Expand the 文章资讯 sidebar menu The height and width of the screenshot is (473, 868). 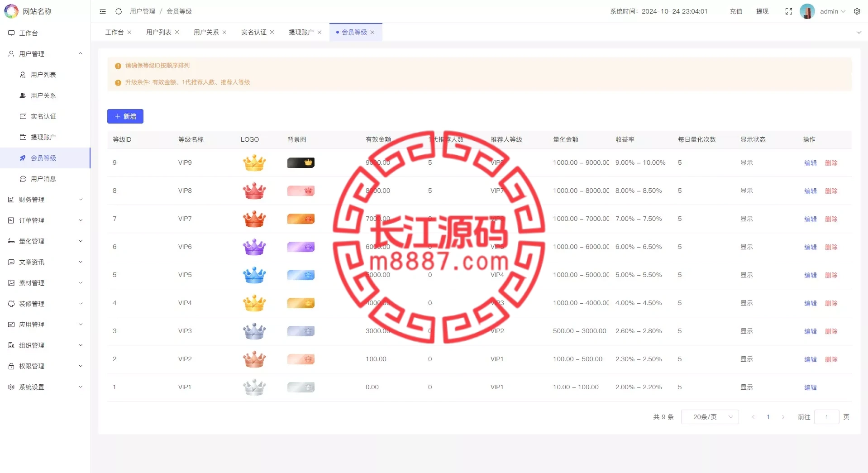(45, 262)
